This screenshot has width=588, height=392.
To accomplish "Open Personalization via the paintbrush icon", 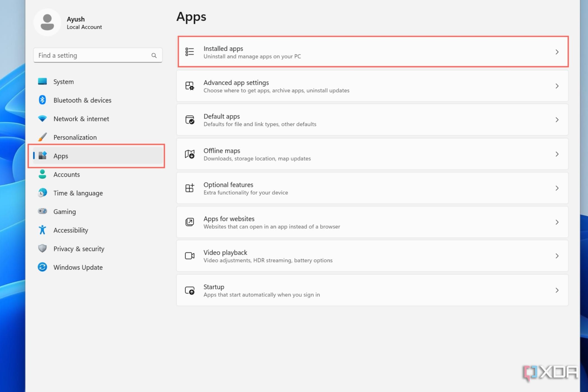I will 42,137.
